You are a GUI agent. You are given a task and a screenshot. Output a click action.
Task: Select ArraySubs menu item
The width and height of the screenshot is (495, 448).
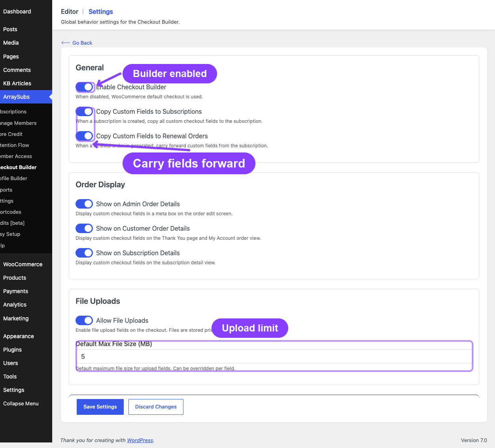pos(26,97)
